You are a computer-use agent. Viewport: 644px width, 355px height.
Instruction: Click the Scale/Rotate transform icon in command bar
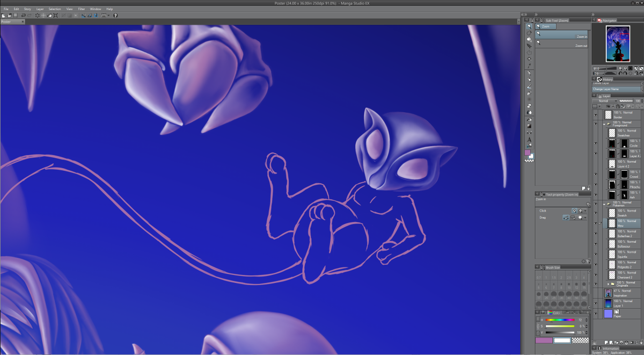[x=56, y=16]
